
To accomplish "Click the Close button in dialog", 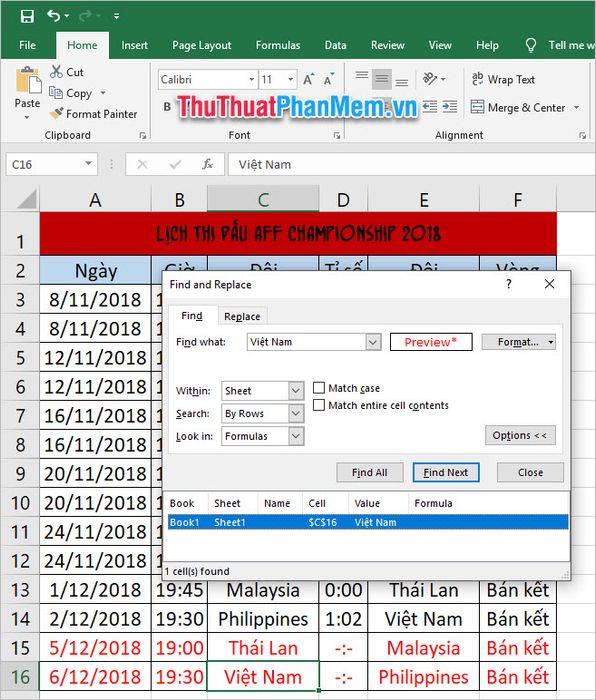I will pos(530,472).
